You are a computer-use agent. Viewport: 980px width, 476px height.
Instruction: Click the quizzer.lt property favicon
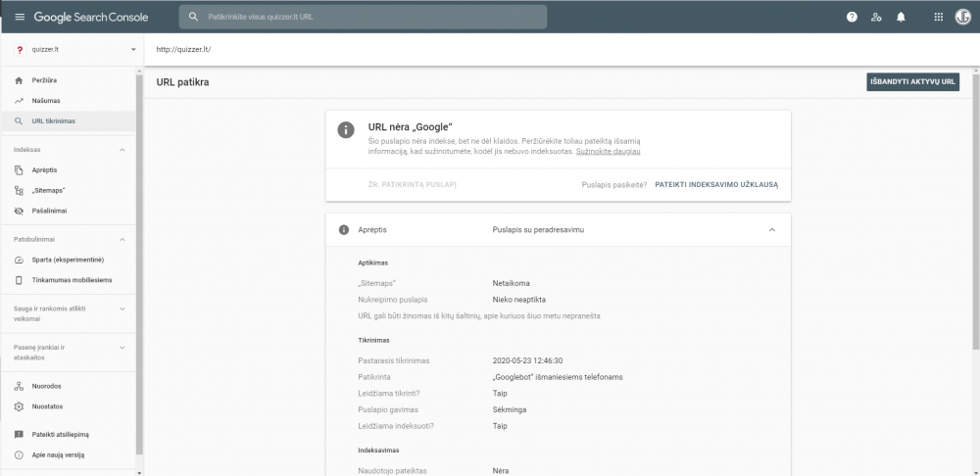pyautogui.click(x=20, y=50)
